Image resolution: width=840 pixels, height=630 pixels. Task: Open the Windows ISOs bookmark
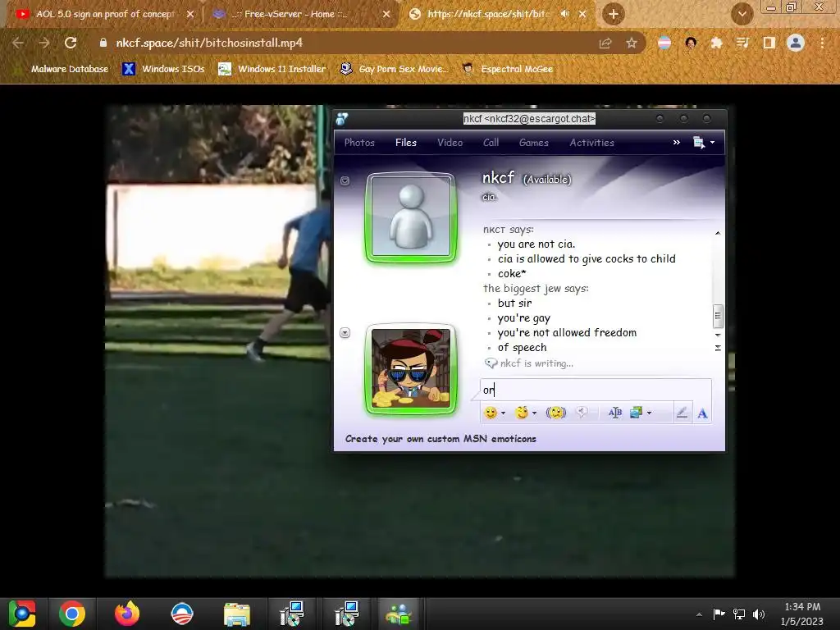[164, 69]
